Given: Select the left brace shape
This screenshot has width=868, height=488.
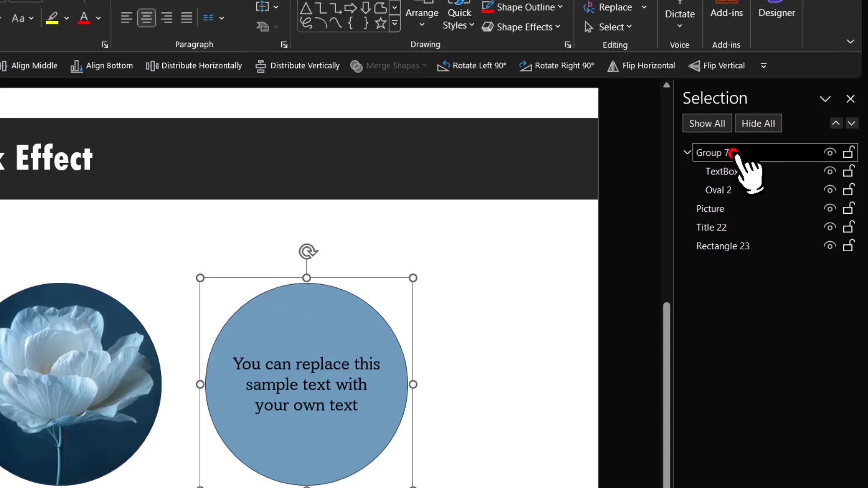Looking at the screenshot, I should point(350,23).
